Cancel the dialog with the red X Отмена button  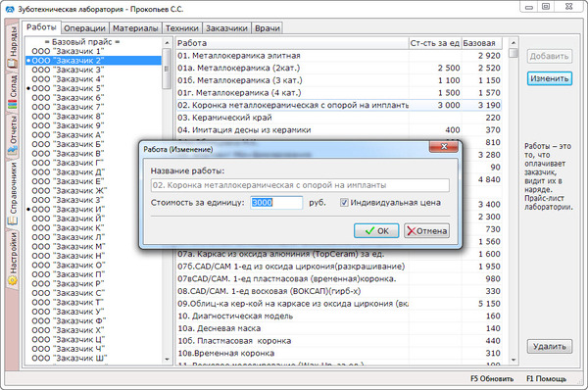tap(426, 230)
